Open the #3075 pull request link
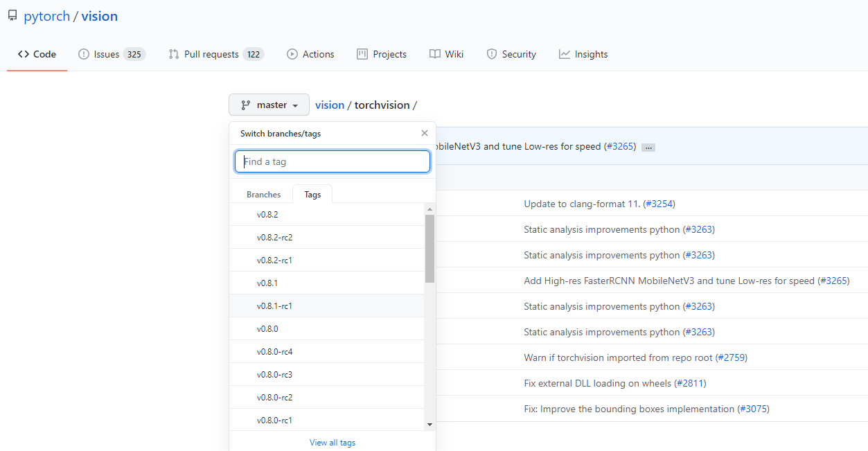The height and width of the screenshot is (451, 868). pos(754,409)
